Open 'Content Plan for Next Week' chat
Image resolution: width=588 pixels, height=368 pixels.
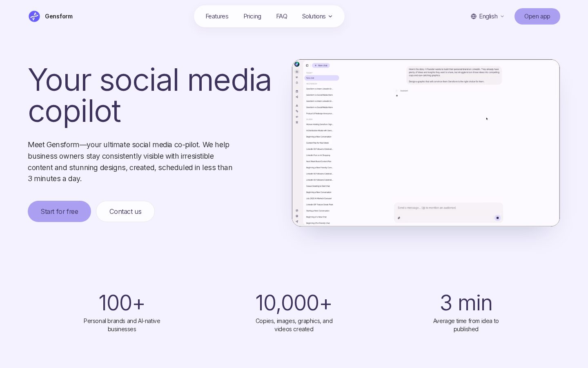(318, 143)
